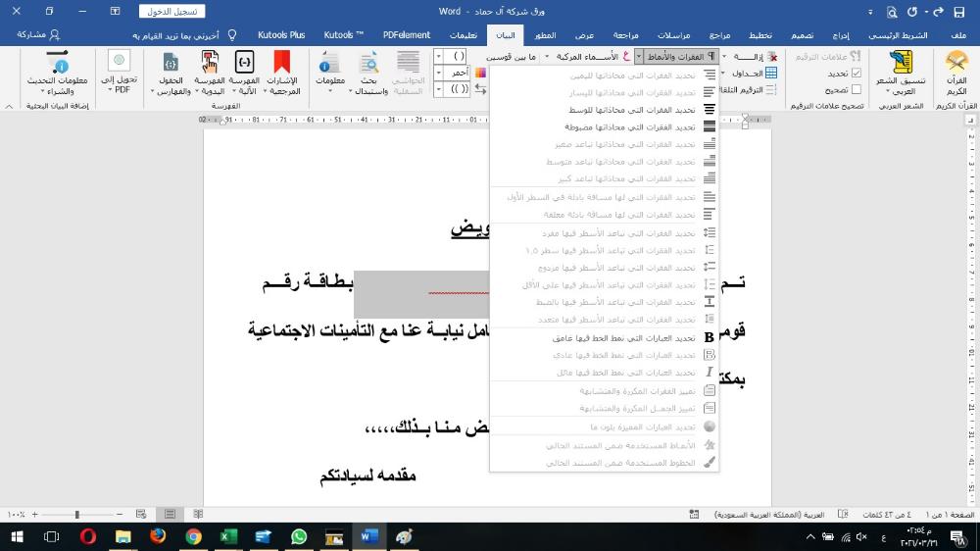
Task: Click the zoom in plus button
Action: 35,514
